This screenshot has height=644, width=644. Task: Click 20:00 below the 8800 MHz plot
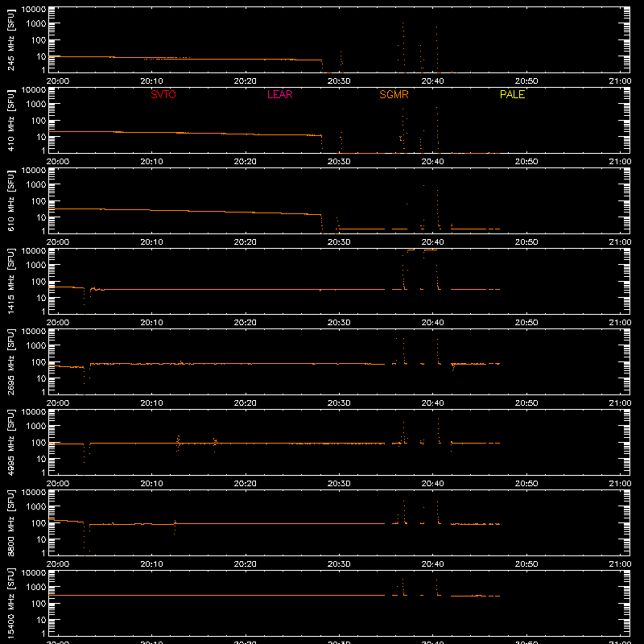coord(57,564)
